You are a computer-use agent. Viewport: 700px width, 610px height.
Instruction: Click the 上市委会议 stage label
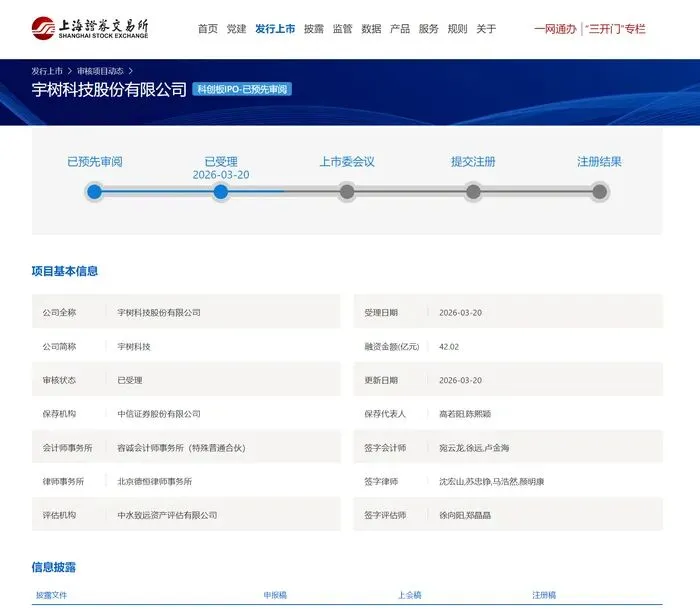[347, 162]
